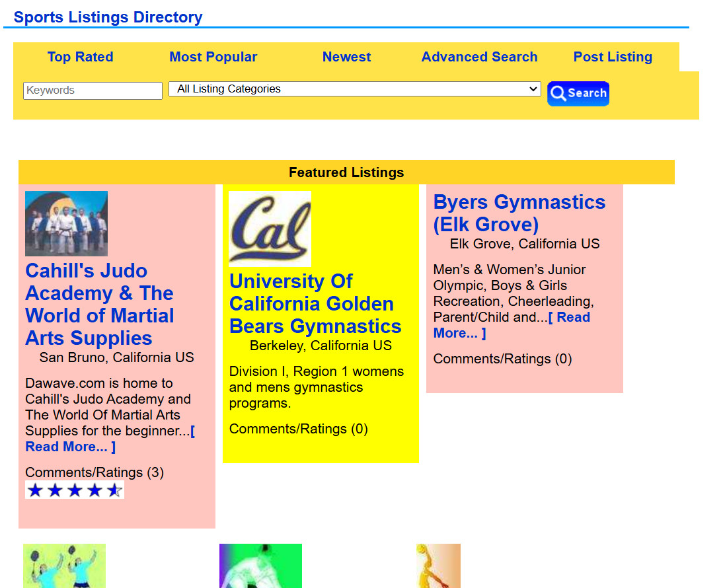Viewport: 723px width, 588px height.
Task: Open the gymnast listing image on the right
Action: pyautogui.click(x=438, y=566)
